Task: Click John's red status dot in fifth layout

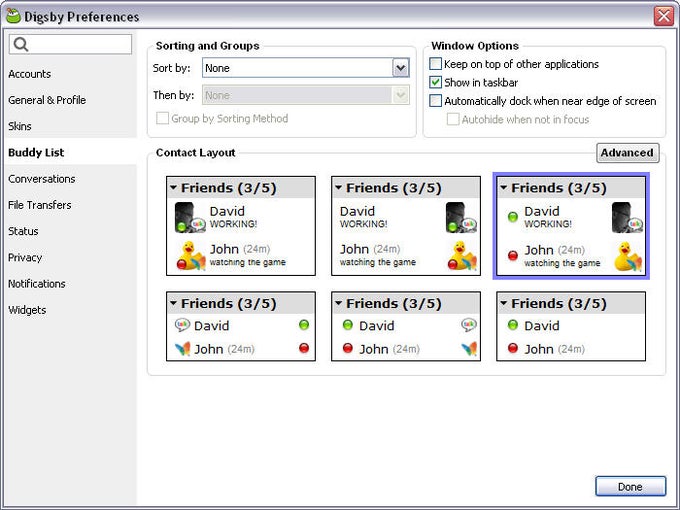Action: [348, 347]
